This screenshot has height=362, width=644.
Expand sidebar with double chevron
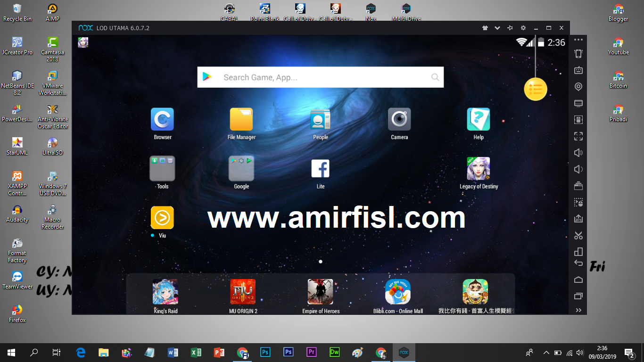(x=578, y=310)
